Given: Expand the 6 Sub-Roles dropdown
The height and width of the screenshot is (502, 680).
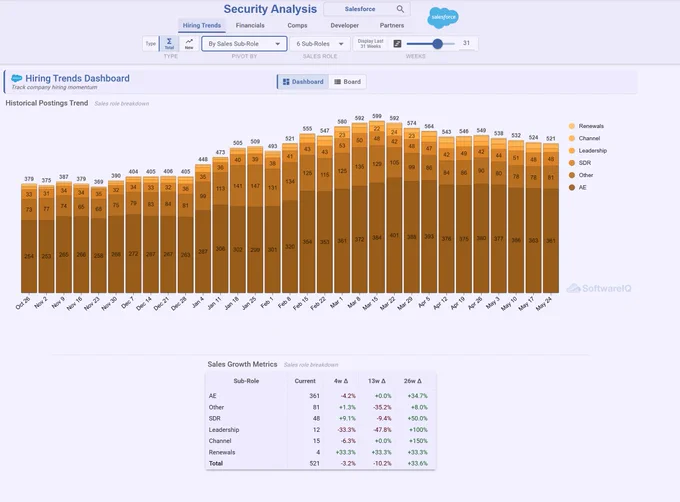Looking at the screenshot, I should click(x=320, y=44).
